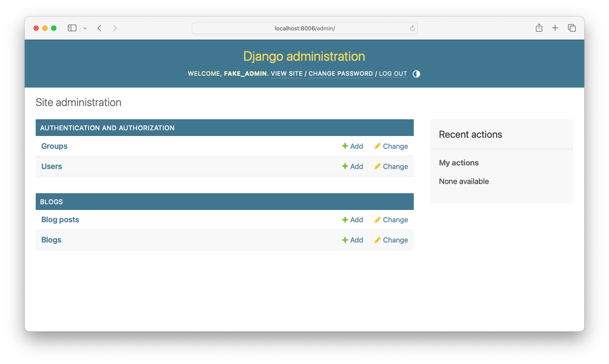Click the green plus Add icon for Blog posts
The width and height of the screenshot is (609, 364).
coord(344,220)
